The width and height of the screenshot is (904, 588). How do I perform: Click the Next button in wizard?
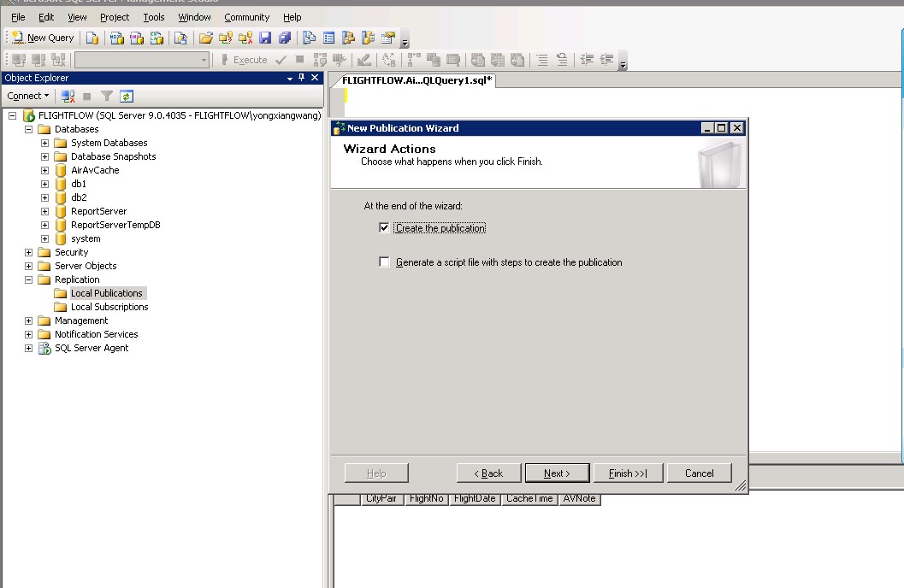tap(557, 473)
